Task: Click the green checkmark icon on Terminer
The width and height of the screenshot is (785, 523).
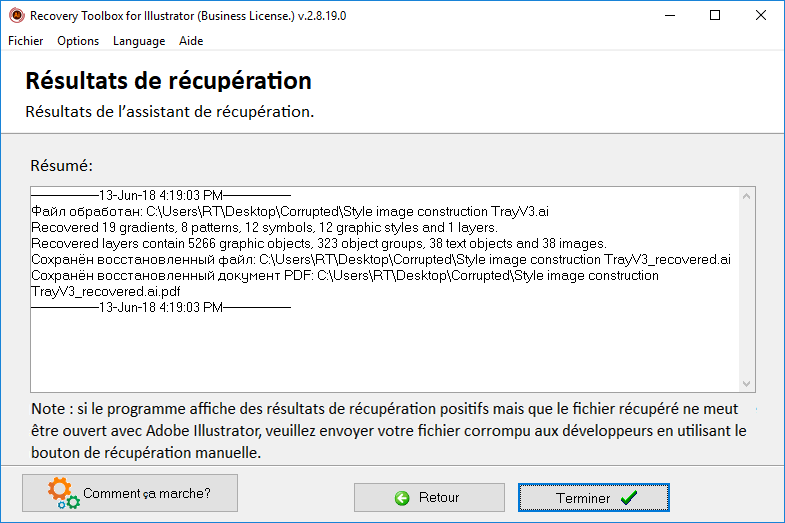Action: [x=629, y=497]
